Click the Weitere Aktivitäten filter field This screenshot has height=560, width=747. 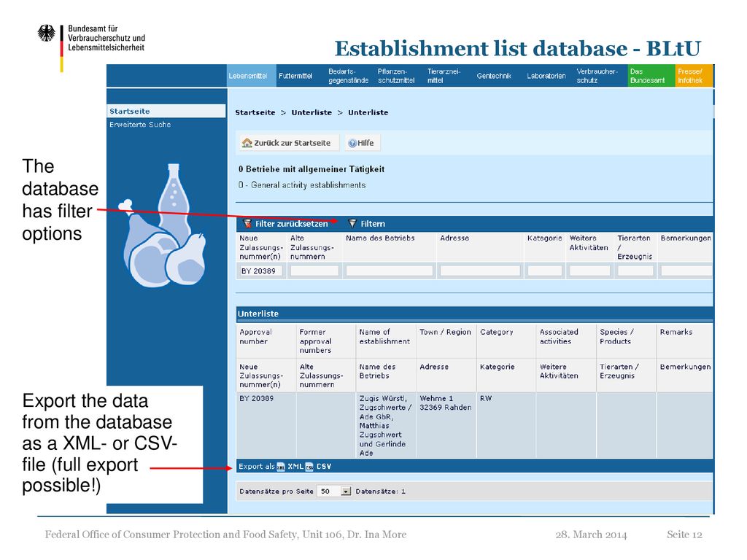coord(589,271)
